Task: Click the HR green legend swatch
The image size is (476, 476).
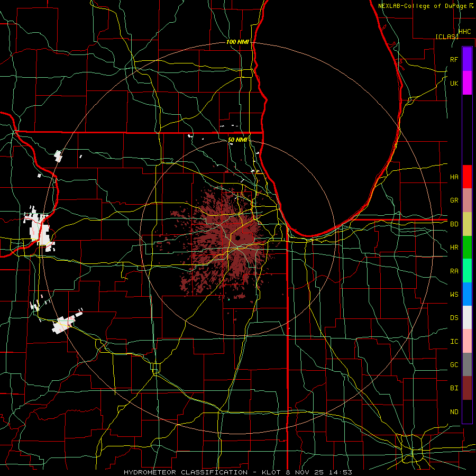Action: (x=467, y=248)
